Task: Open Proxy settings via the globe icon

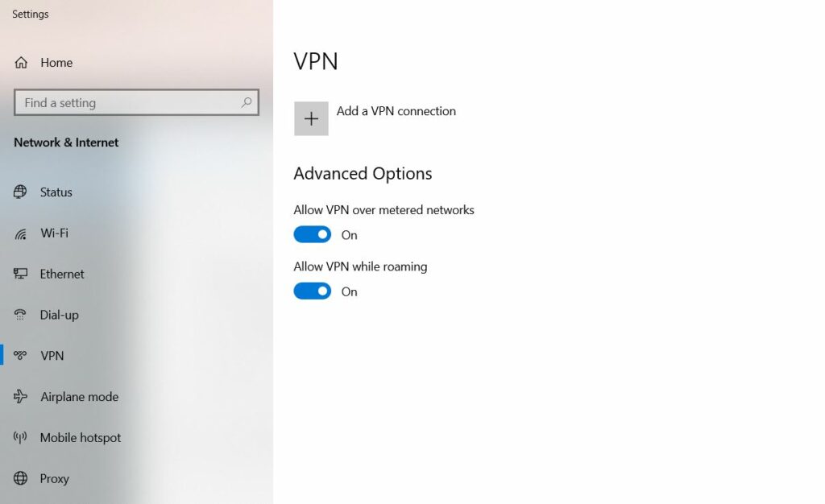Action: 21,478
